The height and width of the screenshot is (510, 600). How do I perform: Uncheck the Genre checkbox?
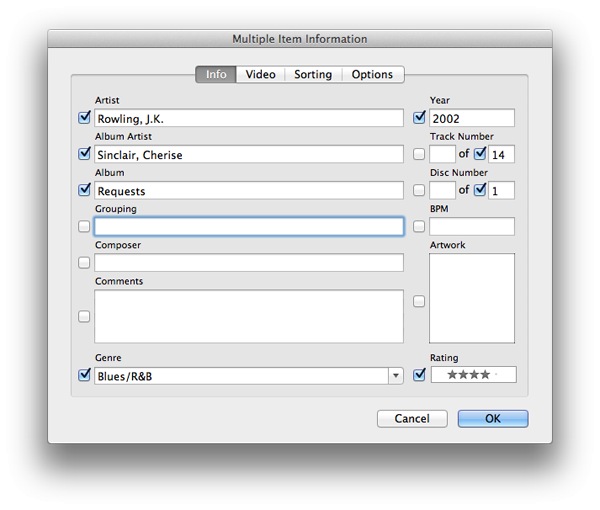click(x=84, y=375)
